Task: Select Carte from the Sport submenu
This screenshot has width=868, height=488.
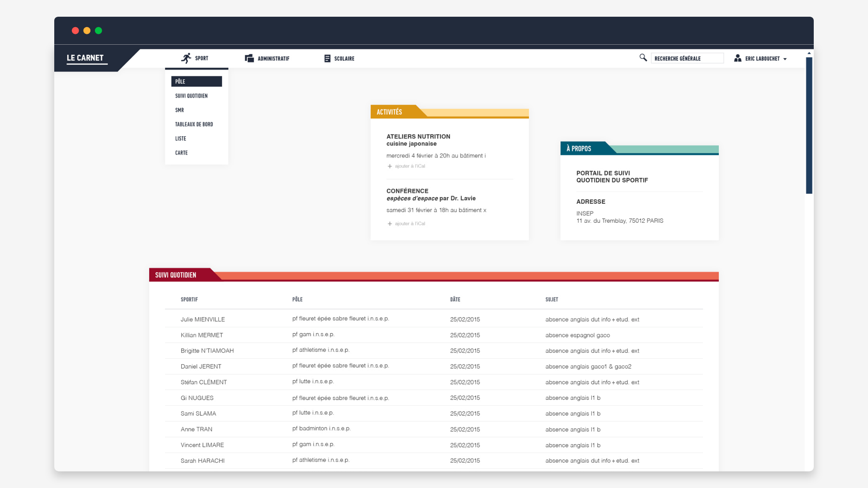Action: (181, 153)
